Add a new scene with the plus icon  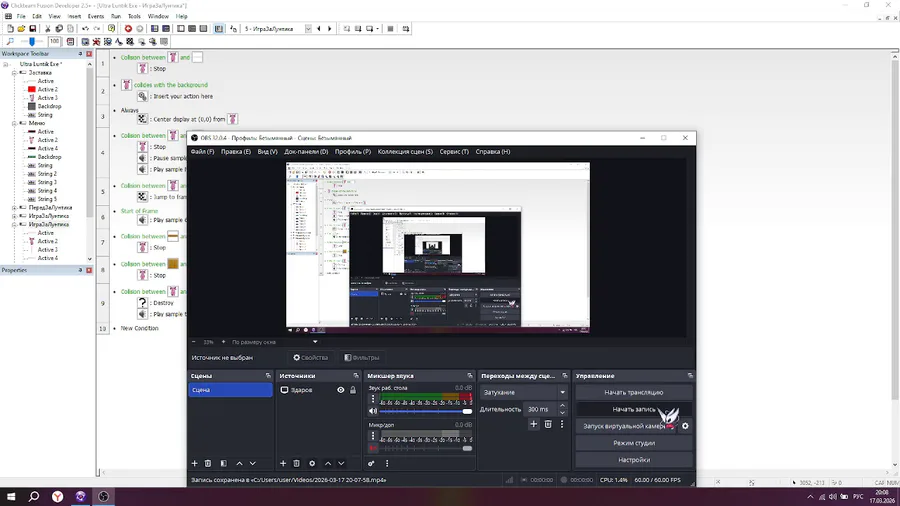(x=194, y=464)
